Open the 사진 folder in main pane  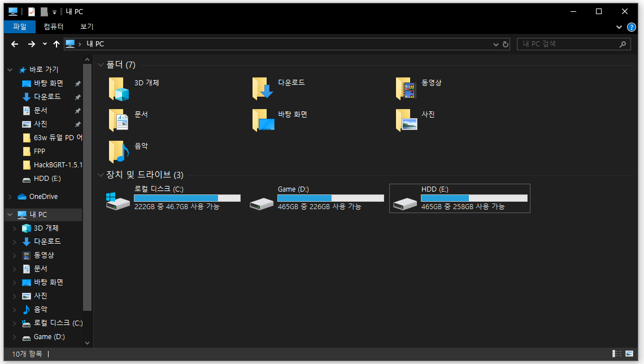click(x=406, y=120)
